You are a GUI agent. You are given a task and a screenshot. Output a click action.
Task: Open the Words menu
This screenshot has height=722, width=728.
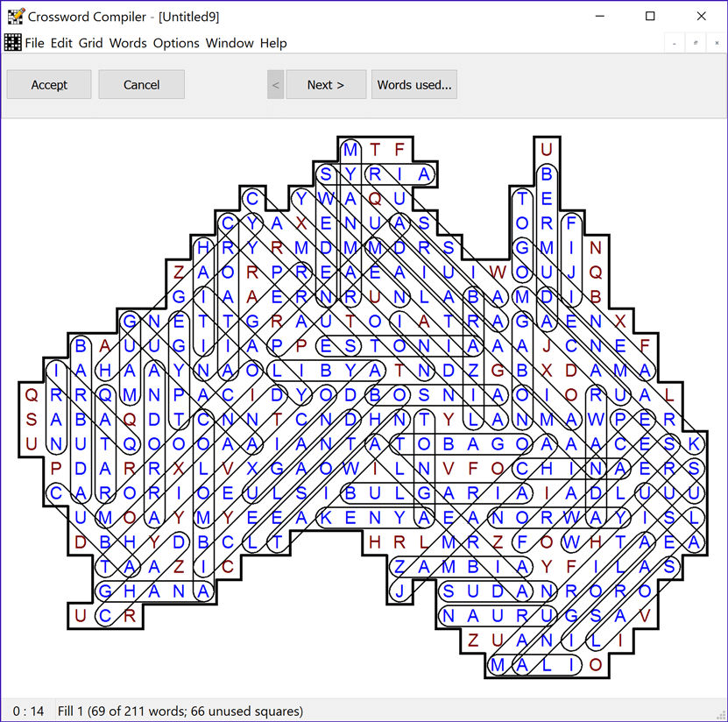pos(128,43)
